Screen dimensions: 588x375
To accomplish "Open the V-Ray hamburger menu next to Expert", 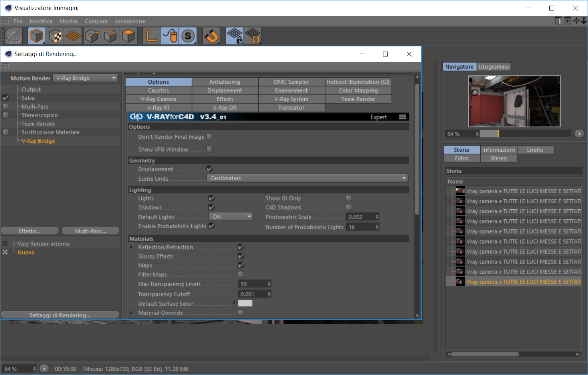I will click(402, 117).
